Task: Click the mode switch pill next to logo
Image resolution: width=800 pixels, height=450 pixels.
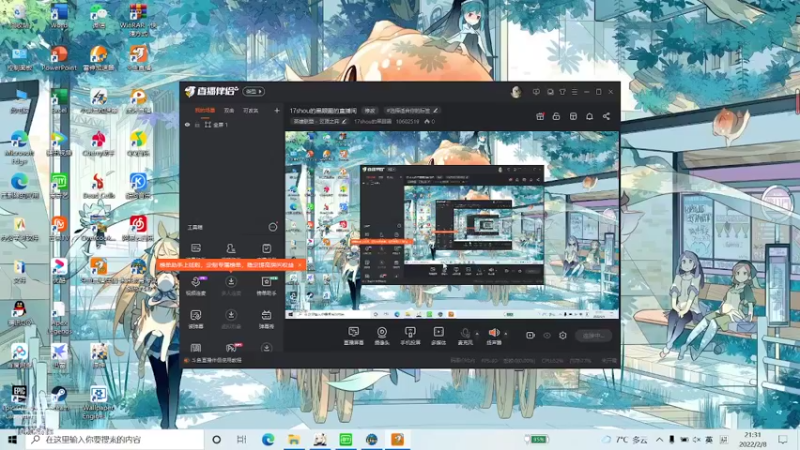Action: [x=254, y=91]
